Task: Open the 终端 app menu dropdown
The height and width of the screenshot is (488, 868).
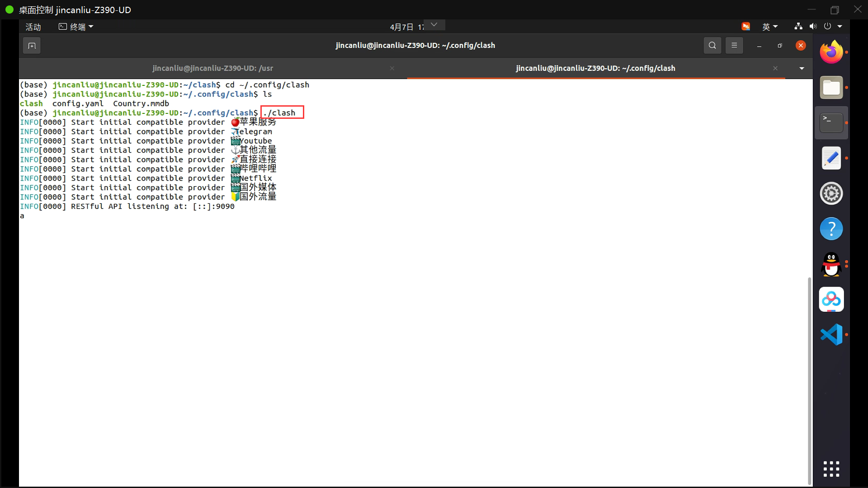Action: click(x=76, y=27)
